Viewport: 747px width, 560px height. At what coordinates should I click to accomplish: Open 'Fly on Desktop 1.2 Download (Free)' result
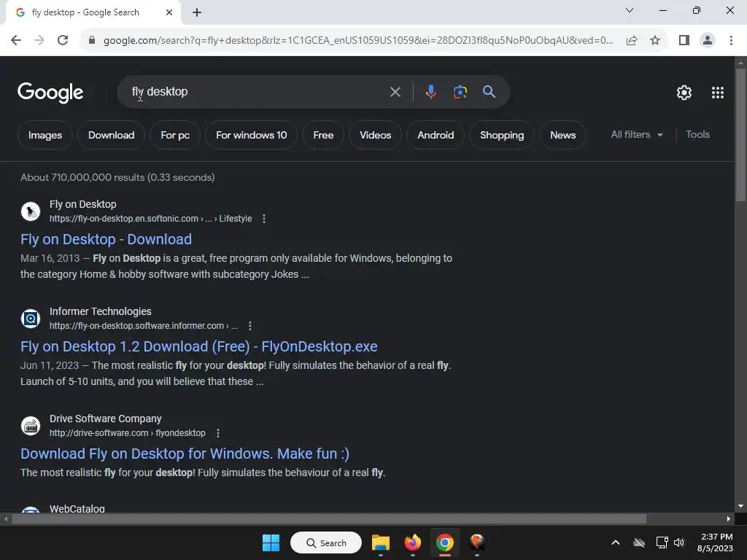(x=198, y=346)
